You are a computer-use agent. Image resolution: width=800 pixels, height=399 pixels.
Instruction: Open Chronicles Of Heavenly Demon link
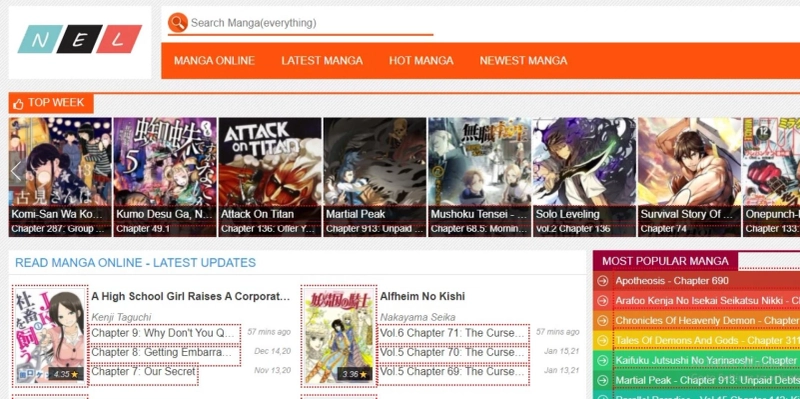[708, 320]
